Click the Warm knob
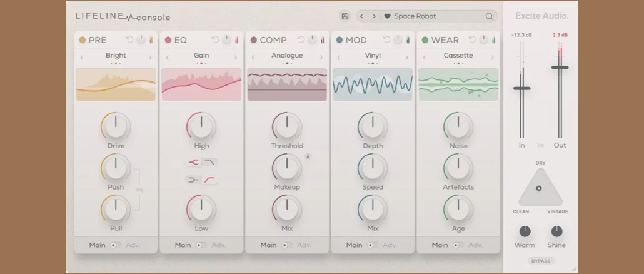 [525, 231]
